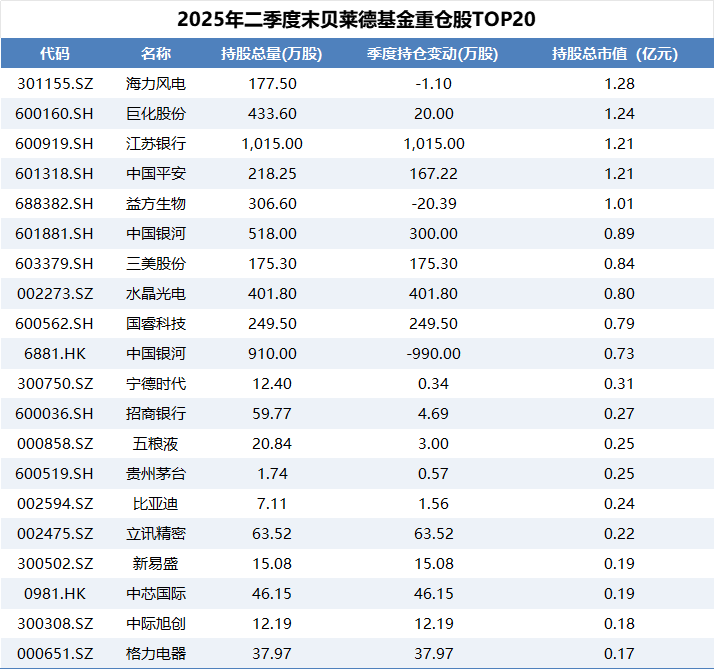Select stock code 0981.HK

click(55, 594)
